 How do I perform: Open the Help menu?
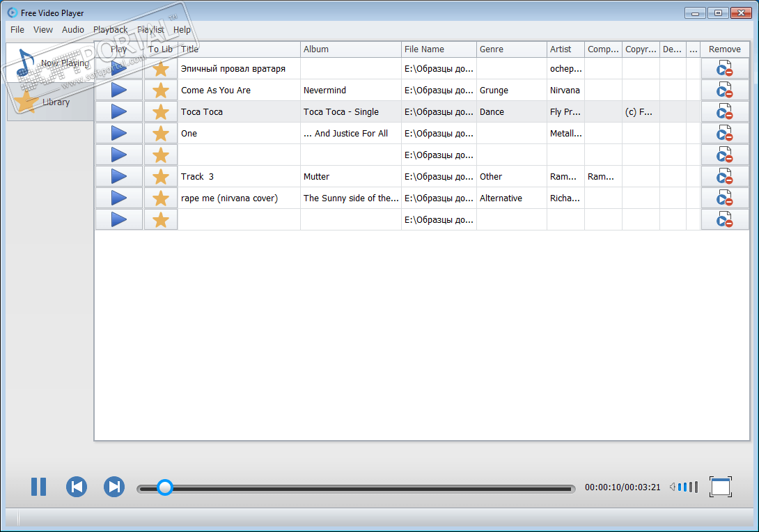pyautogui.click(x=182, y=29)
